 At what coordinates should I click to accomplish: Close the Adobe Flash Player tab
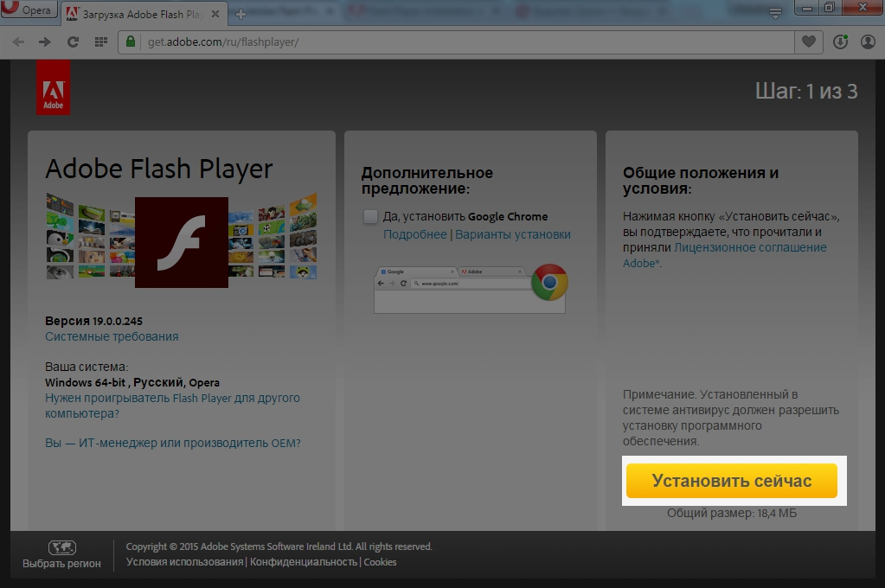(215, 14)
